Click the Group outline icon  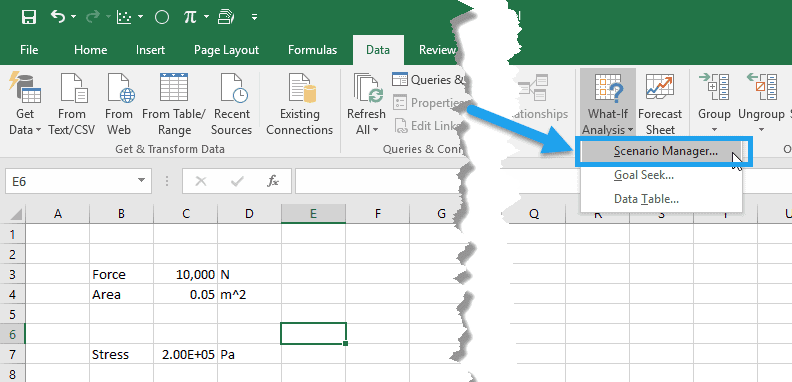pyautogui.click(x=714, y=87)
